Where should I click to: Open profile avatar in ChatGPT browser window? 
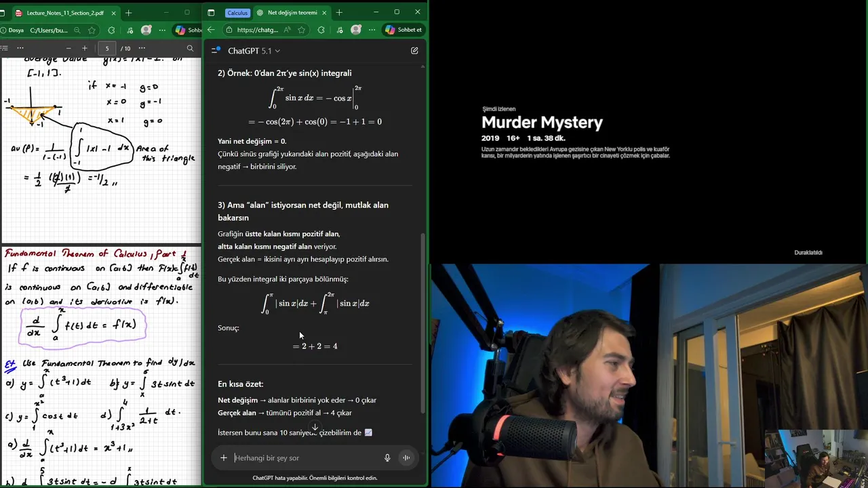point(355,30)
